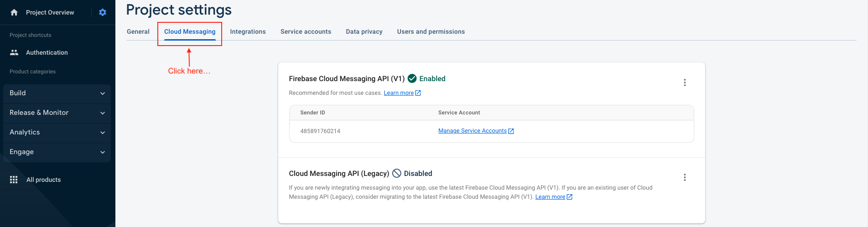The width and height of the screenshot is (868, 227).
Task: Open the Users and permissions tab
Action: point(431,31)
